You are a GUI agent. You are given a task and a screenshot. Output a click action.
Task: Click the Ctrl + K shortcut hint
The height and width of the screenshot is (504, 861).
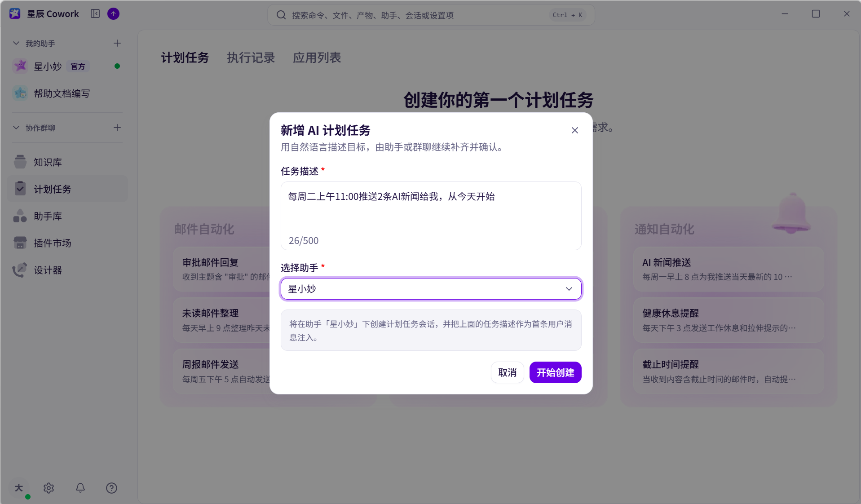tap(567, 15)
